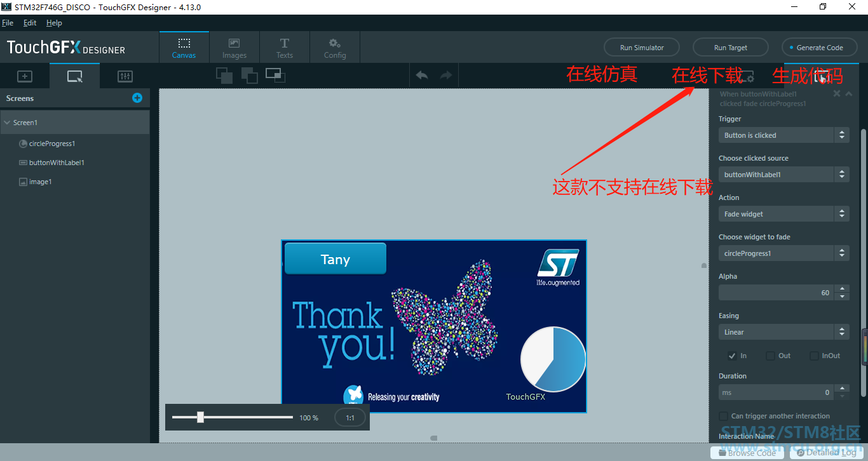Open the Help menu

(x=54, y=23)
